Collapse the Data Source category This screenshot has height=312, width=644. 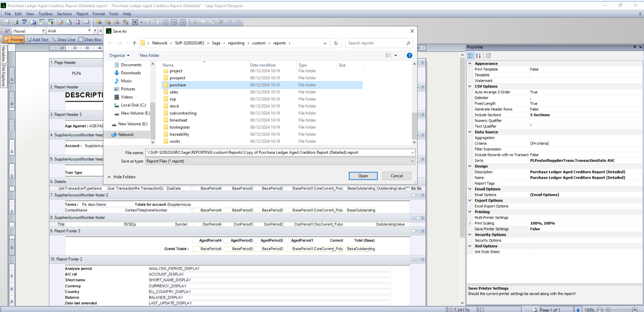click(470, 132)
